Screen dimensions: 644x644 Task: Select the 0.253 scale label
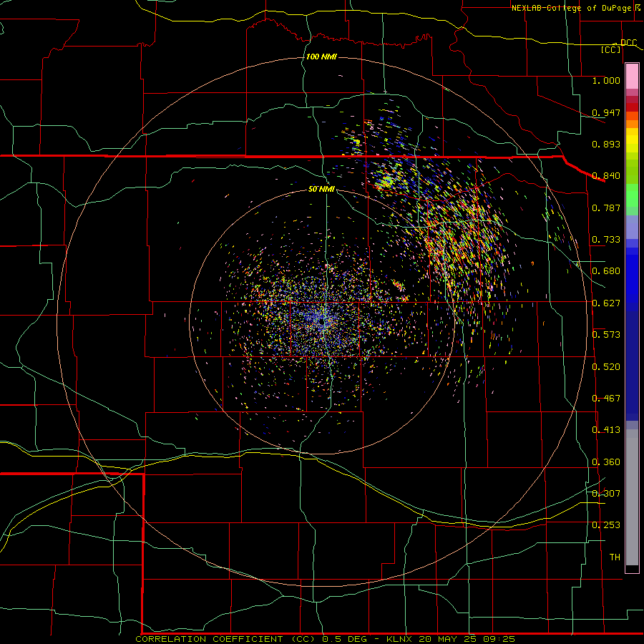click(x=606, y=525)
